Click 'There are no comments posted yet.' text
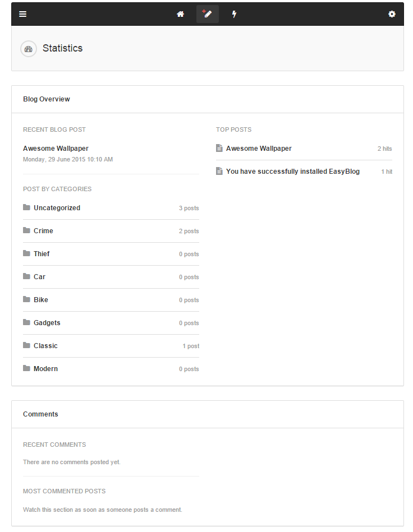 [72, 462]
